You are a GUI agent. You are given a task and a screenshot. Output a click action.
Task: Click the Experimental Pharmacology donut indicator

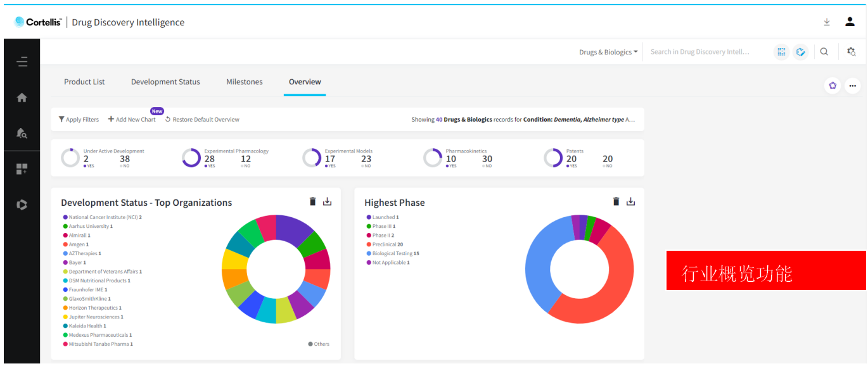tap(191, 158)
